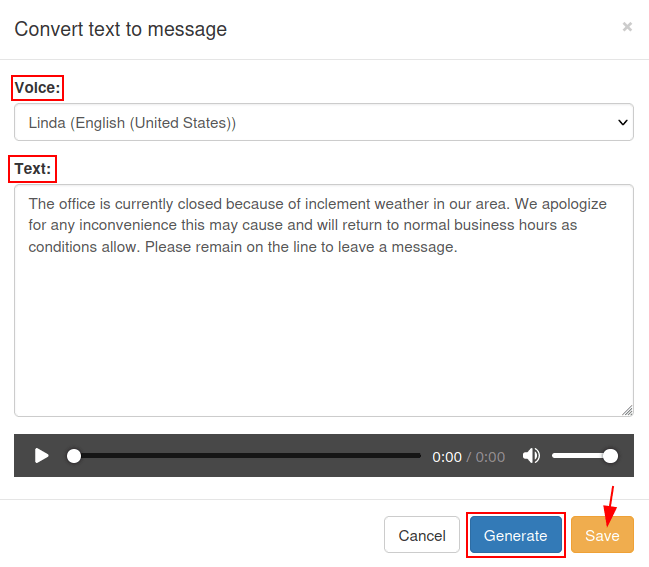
Task: Click the "Convert text to message" dialog title
Action: coord(120,29)
